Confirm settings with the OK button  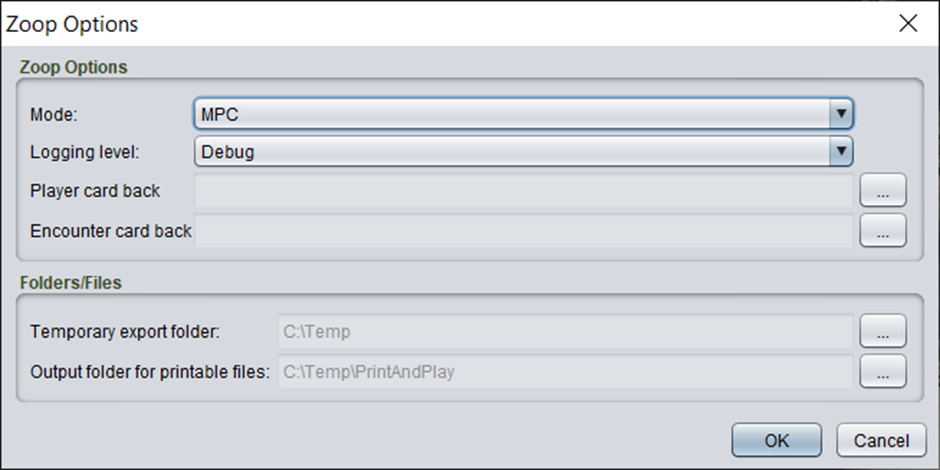click(776, 441)
